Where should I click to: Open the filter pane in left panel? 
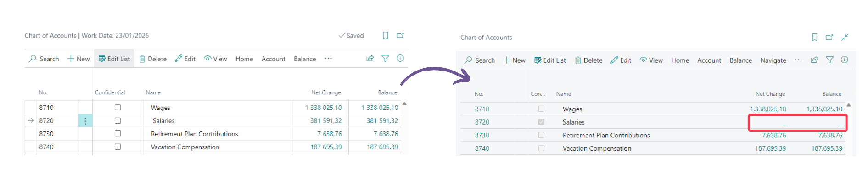(386, 59)
